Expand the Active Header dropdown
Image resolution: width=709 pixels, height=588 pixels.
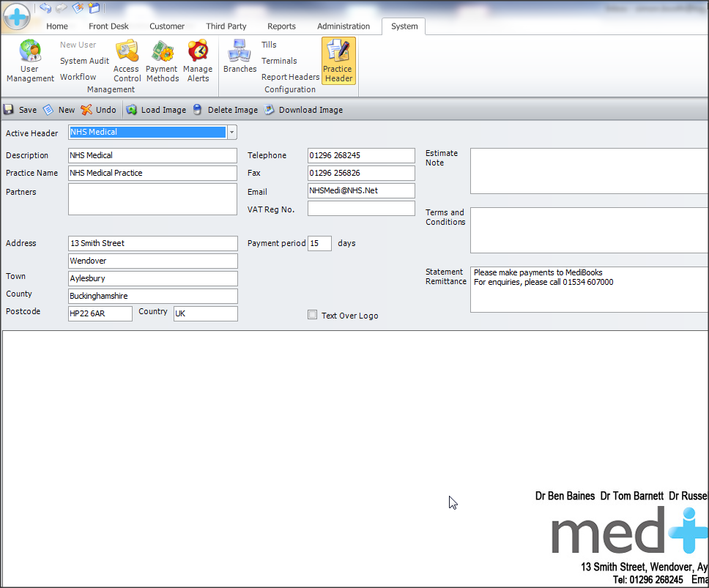[x=232, y=133]
